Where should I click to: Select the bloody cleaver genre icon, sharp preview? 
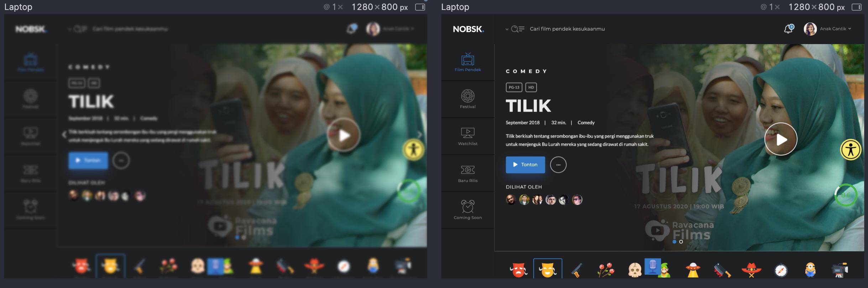point(722,270)
